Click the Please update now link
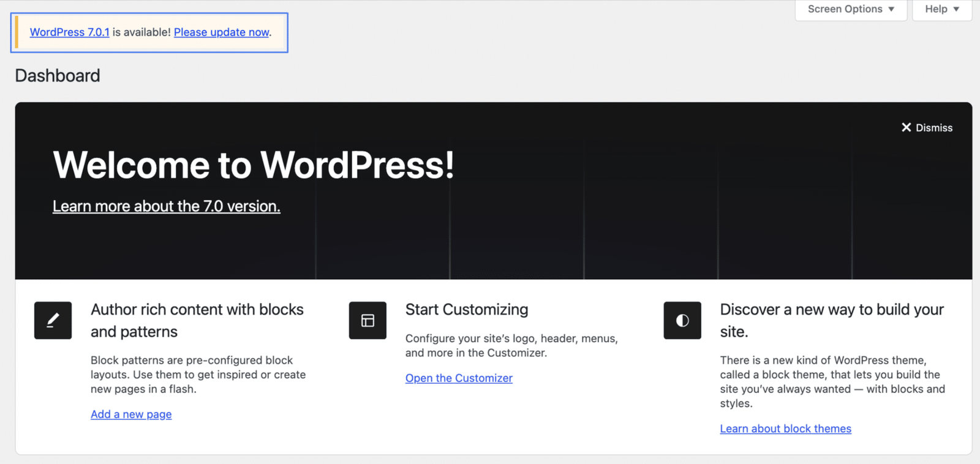Viewport: 980px width, 464px height. tap(222, 32)
